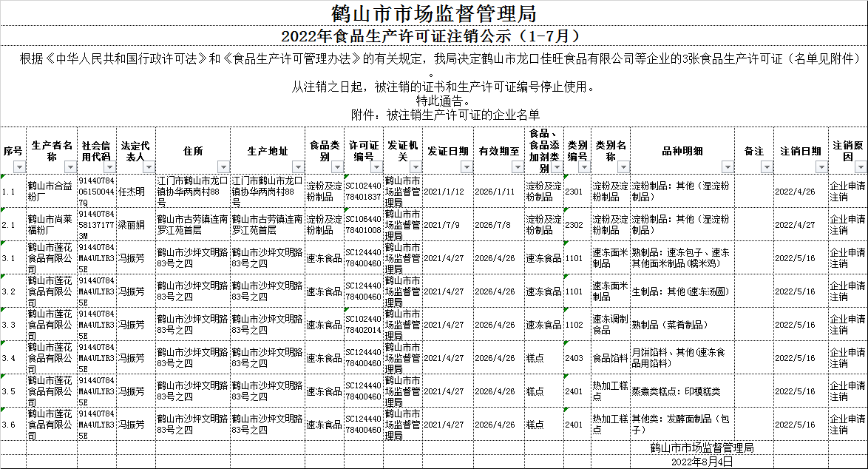Open the 发证日期 filter dropdown

[x=467, y=168]
